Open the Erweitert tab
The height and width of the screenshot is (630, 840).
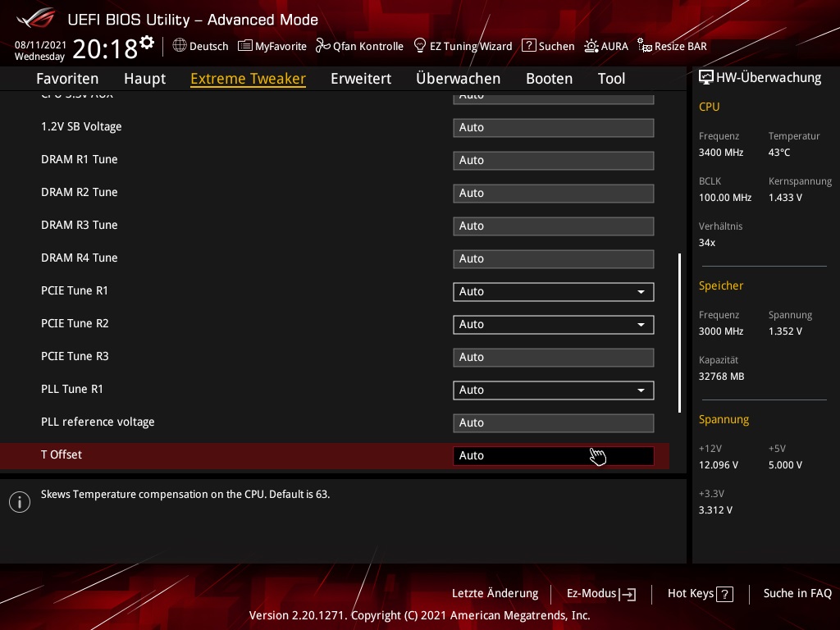[361, 78]
